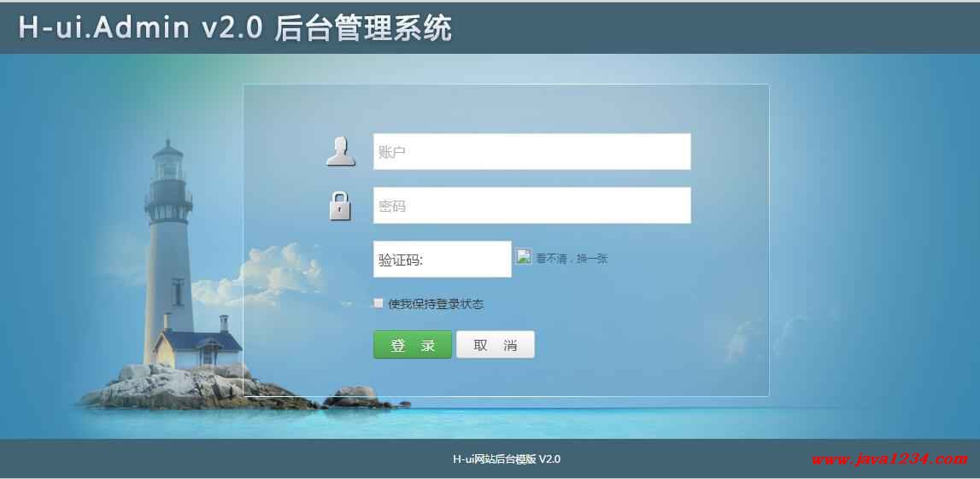
Task: Click the lantern room atop the lighthouse
Action: click(x=168, y=164)
